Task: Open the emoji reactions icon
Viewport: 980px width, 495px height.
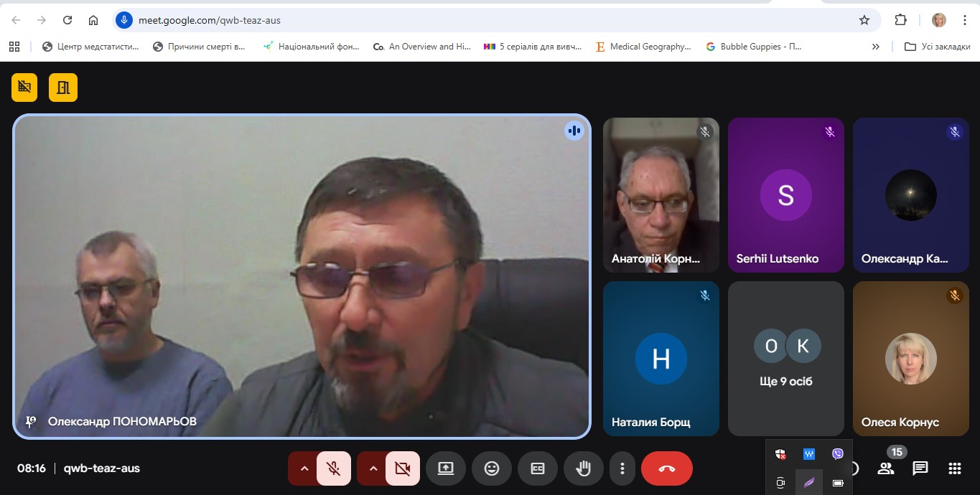Action: point(492,468)
